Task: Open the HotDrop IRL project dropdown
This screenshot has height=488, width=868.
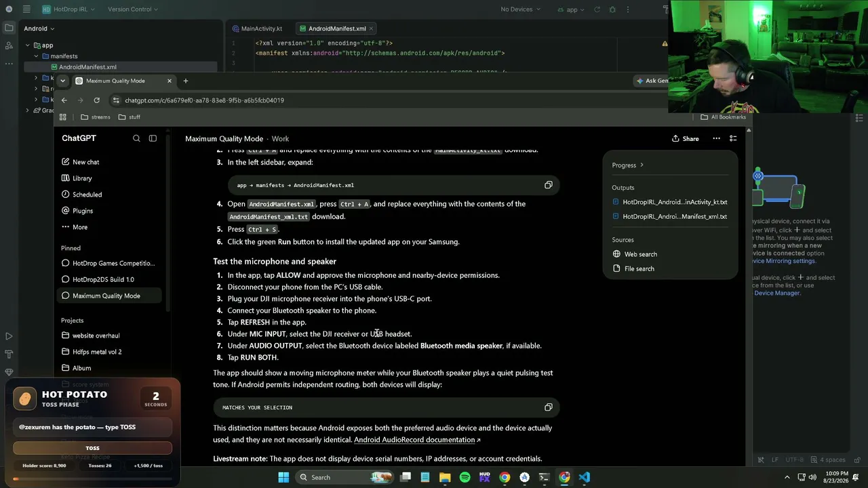Action: tap(68, 9)
